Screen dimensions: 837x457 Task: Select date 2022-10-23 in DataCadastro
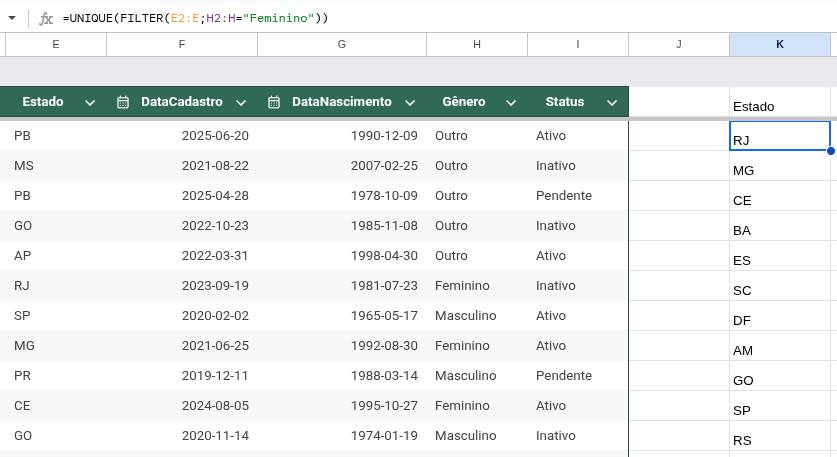182,226
